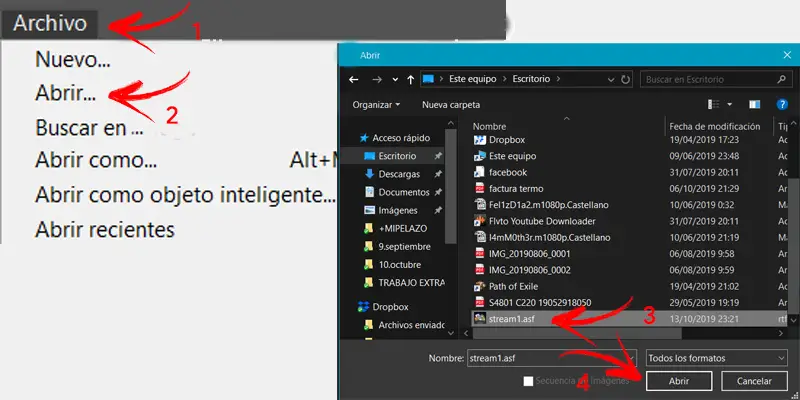The height and width of the screenshot is (400, 800).
Task: Select l4mM0th3r.m1080p.Castellano file
Action: [x=549, y=238]
